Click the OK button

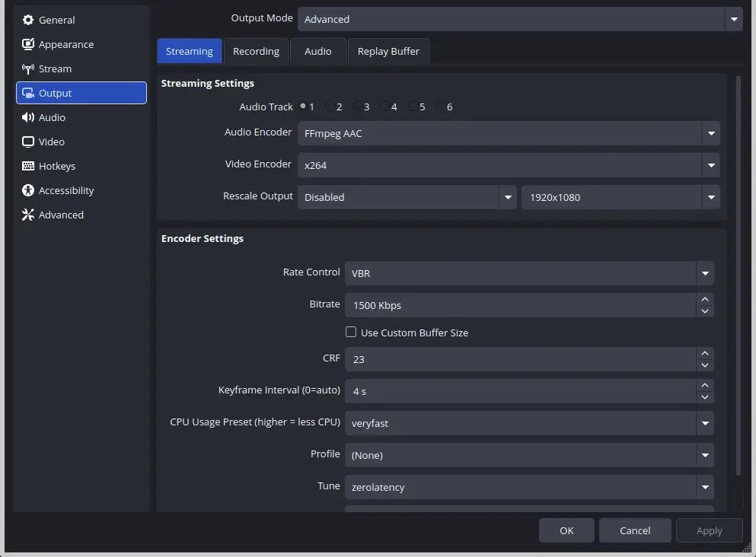[x=566, y=530]
